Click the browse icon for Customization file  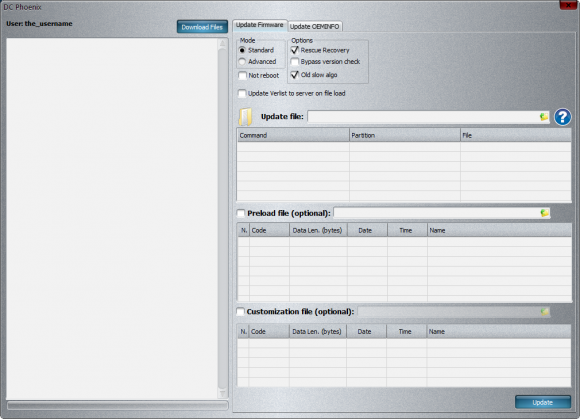[544, 312]
